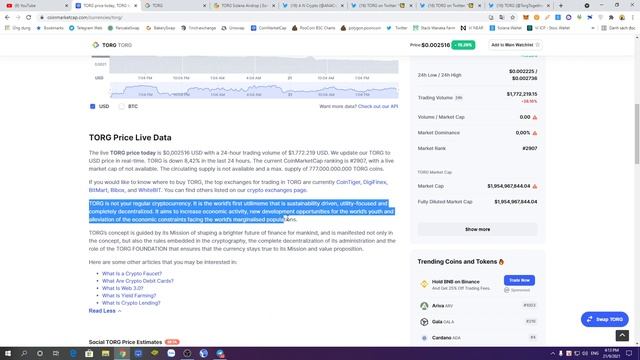Screen dimensions: 640x360
Task: Close the YouTube tab
Action: tap(67, 6)
